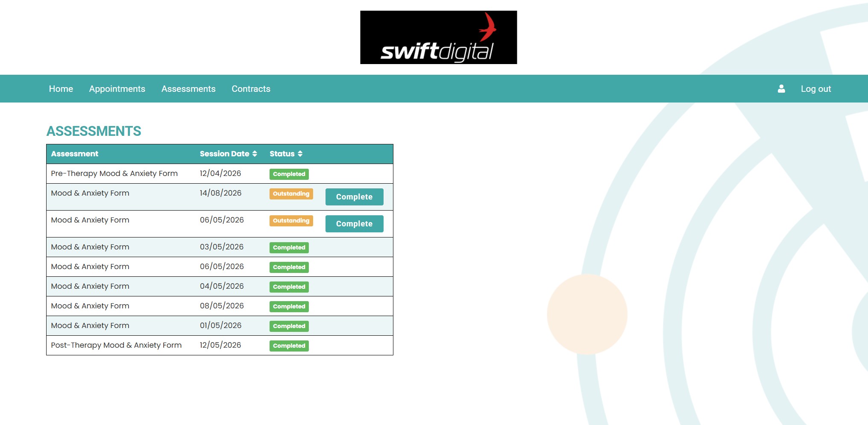Image resolution: width=868 pixels, height=425 pixels.
Task: Click the Completed badge for 08/05/2026
Action: click(289, 307)
